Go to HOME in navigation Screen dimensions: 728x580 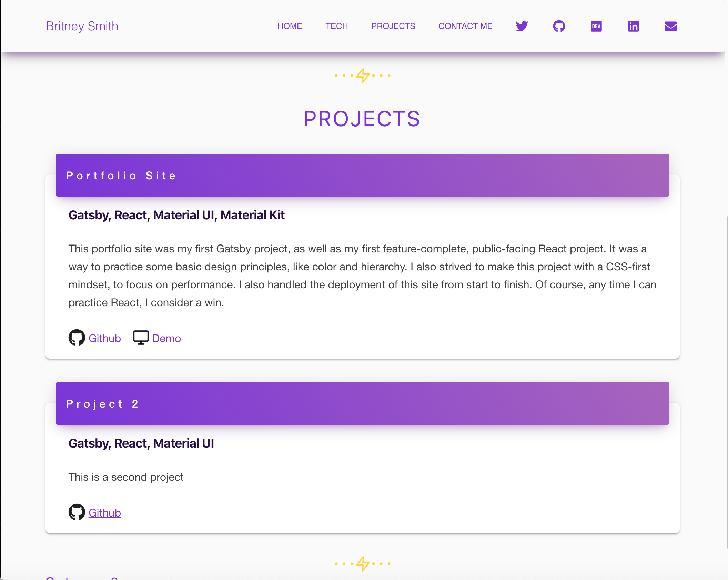(x=290, y=26)
